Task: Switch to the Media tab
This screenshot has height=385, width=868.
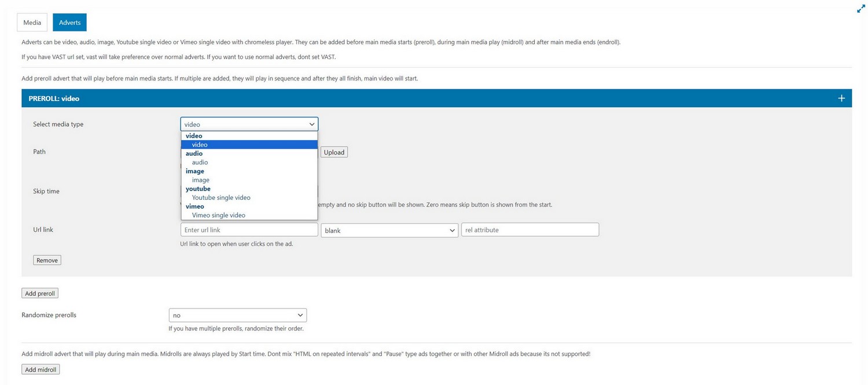Action: coord(32,23)
